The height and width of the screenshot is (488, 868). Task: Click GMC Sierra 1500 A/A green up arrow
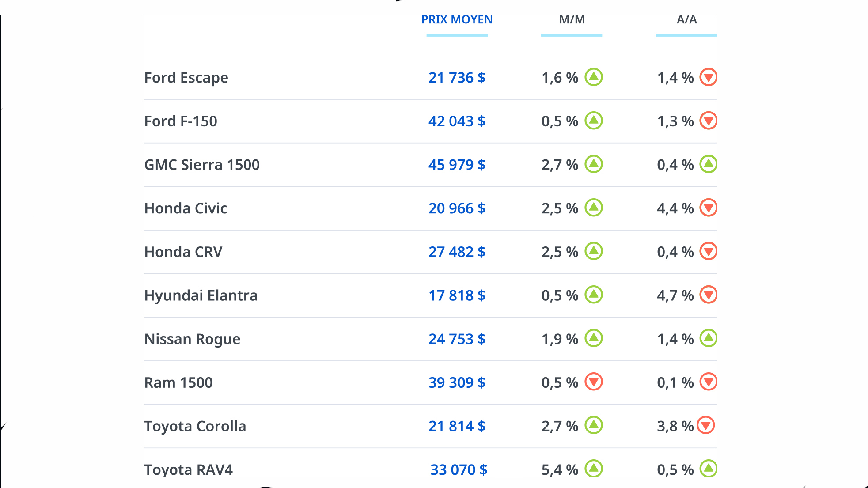(708, 164)
